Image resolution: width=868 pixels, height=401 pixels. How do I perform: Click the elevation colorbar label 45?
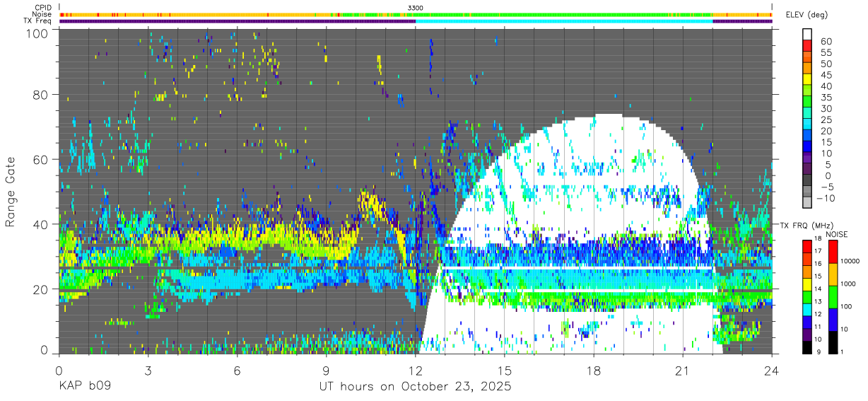[x=826, y=76]
